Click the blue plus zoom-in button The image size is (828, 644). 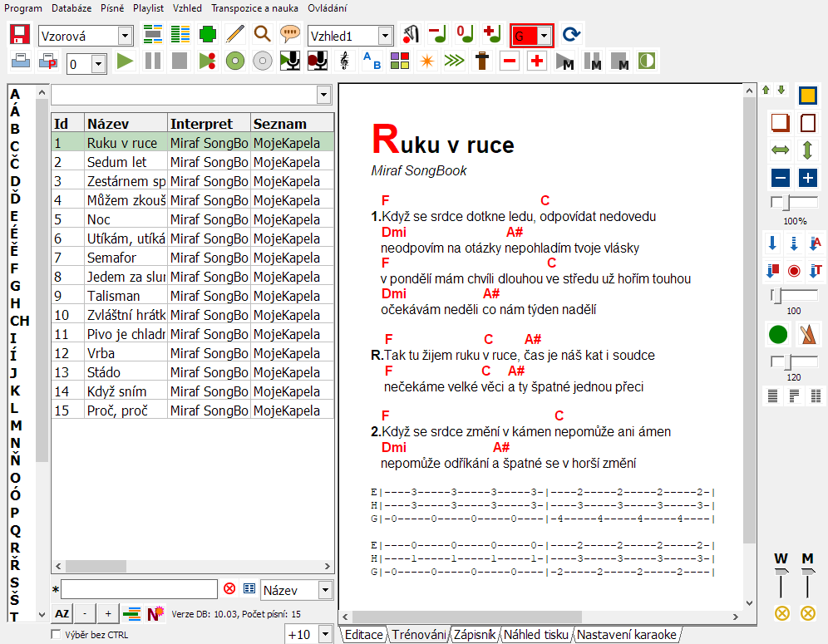point(807,177)
